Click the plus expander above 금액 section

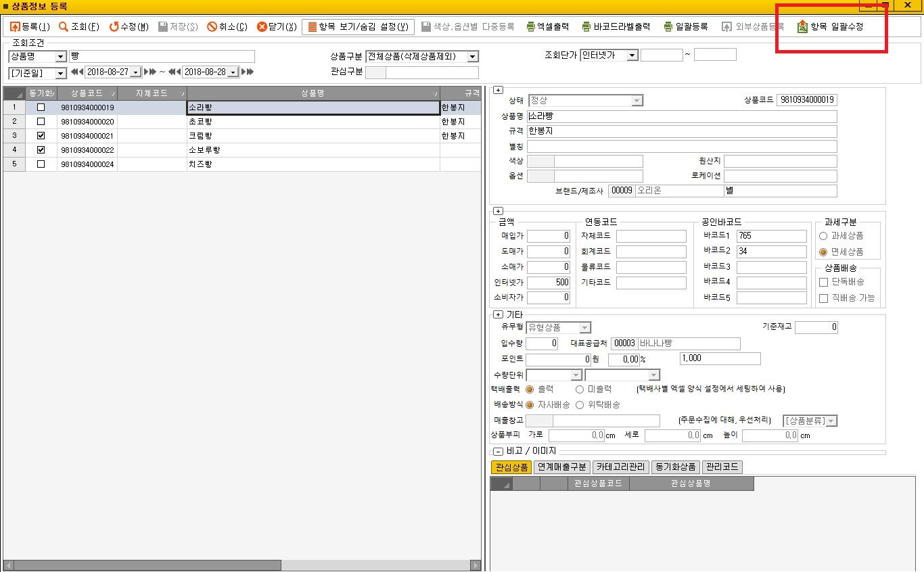(499, 211)
